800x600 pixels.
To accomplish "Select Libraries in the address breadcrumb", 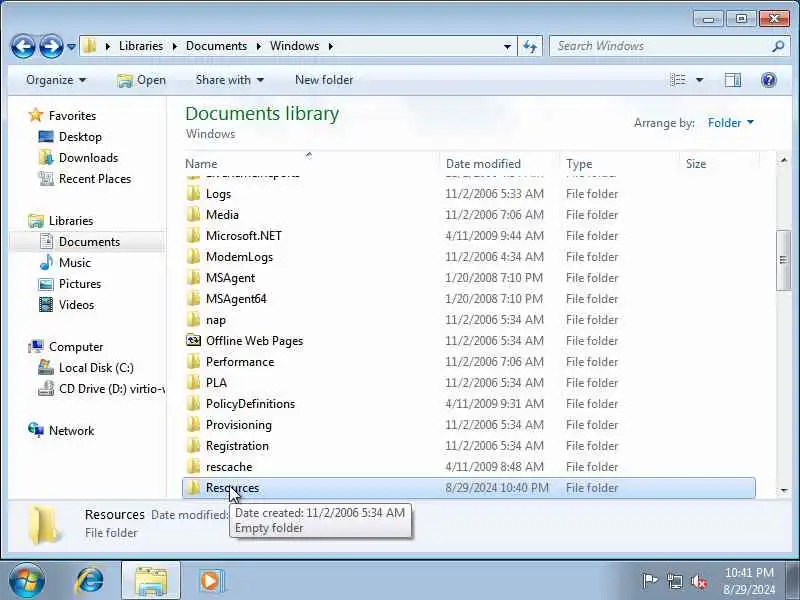I will [x=141, y=46].
